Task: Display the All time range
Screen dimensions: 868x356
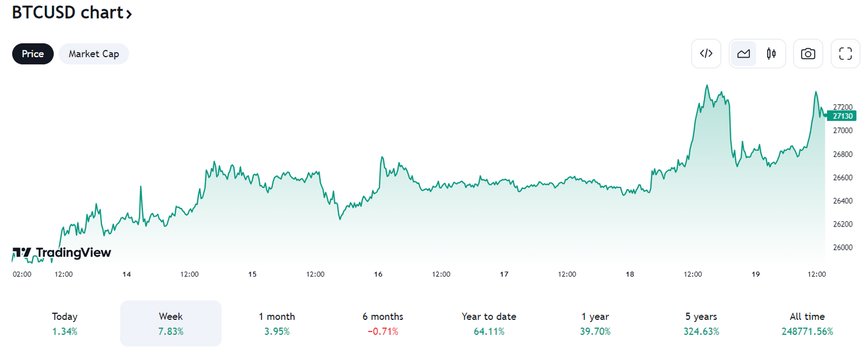Action: pyautogui.click(x=807, y=323)
